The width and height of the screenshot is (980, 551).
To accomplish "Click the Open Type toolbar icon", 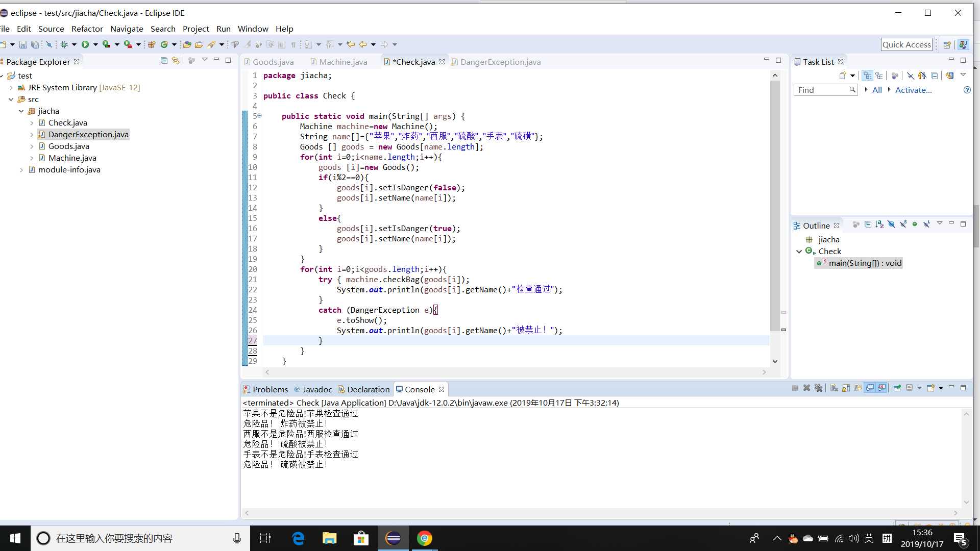I will (x=187, y=45).
